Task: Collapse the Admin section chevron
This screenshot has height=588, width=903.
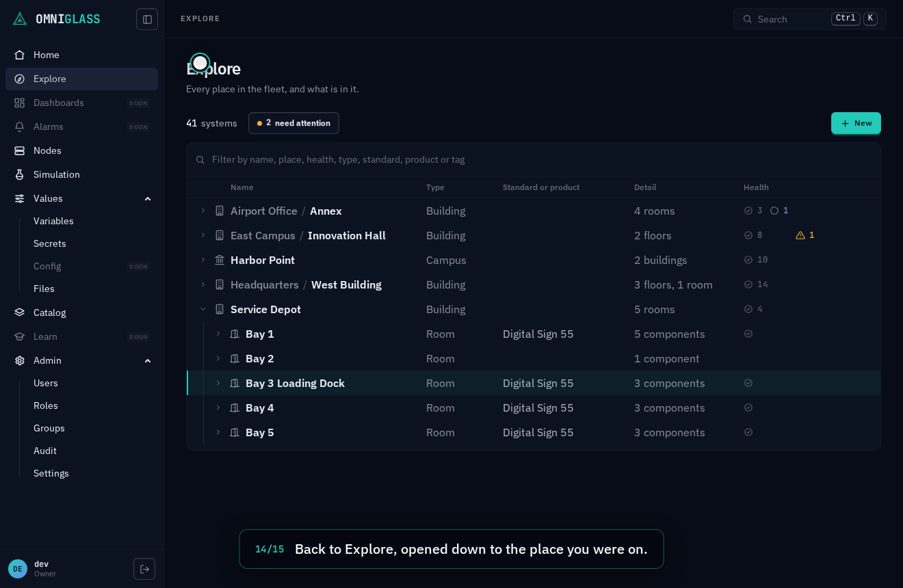Action: tap(148, 360)
